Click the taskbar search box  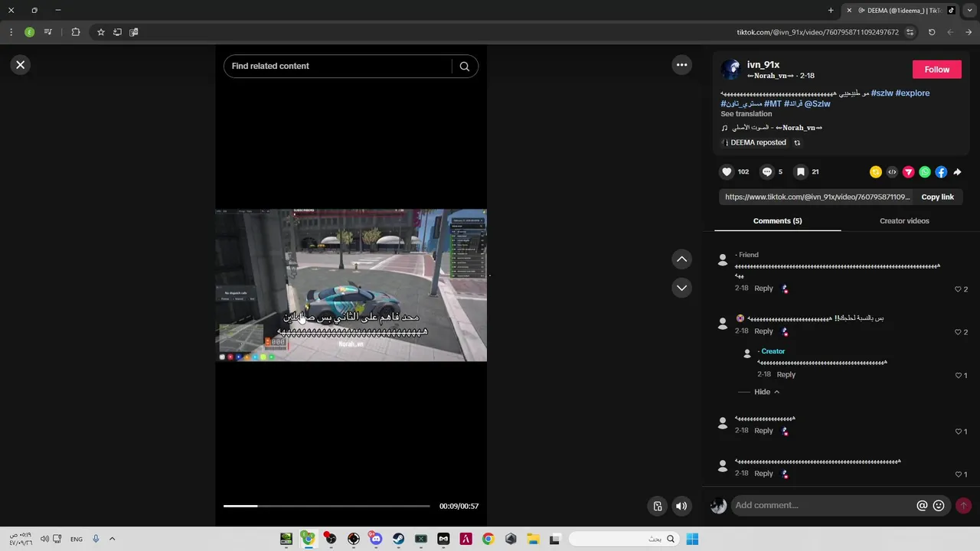click(624, 539)
